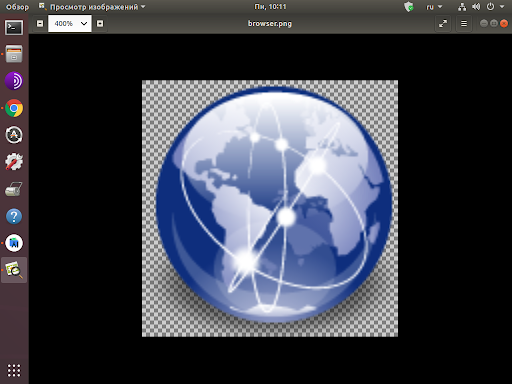Open the Просмотр изображений app menu
This screenshot has width=512, height=384.
click(x=92, y=7)
